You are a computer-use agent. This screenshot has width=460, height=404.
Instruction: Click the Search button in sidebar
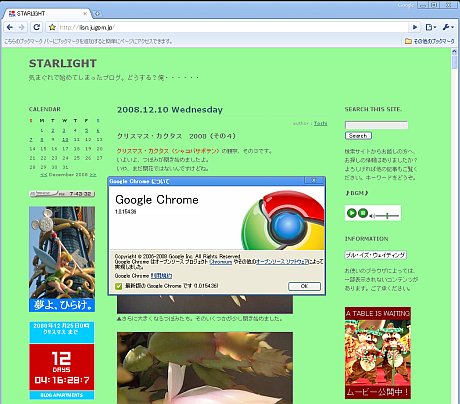[x=358, y=136]
